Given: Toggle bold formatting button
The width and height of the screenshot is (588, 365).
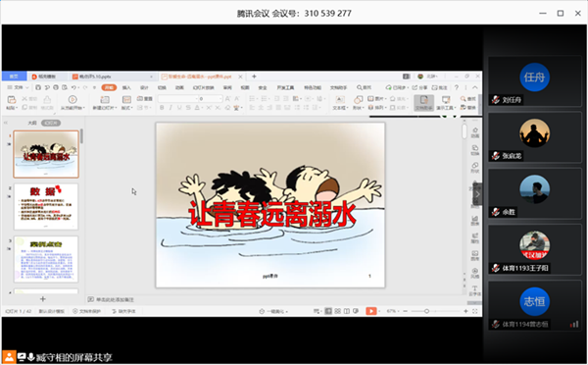Looking at the screenshot, I should pos(162,108).
